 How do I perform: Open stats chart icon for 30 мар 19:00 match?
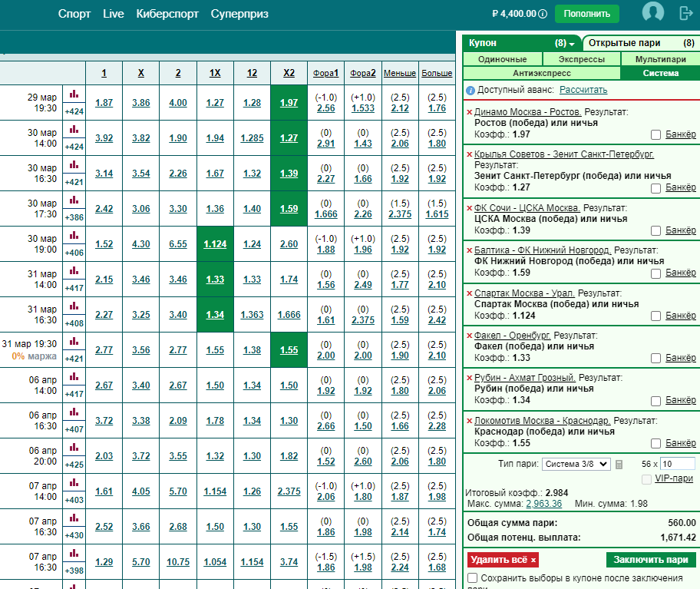[74, 235]
